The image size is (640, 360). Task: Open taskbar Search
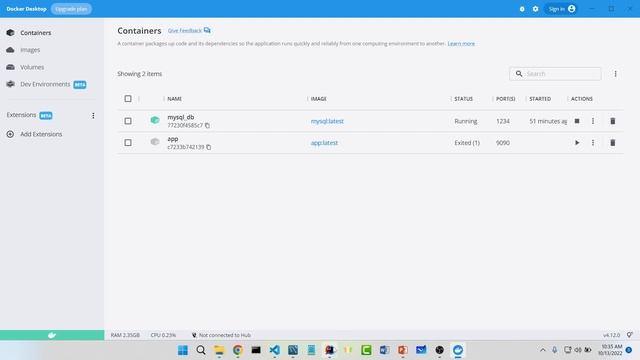201,350
